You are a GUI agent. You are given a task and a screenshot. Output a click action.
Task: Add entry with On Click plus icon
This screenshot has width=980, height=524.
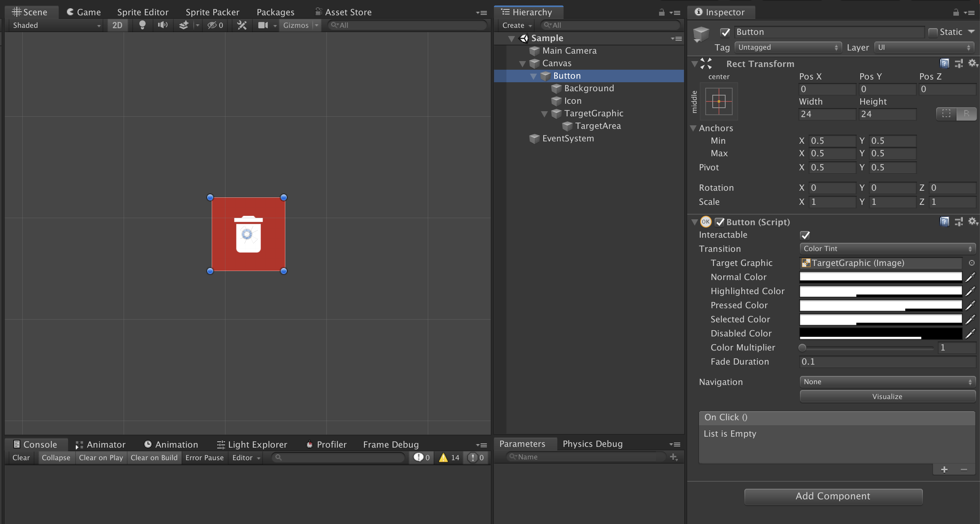[944, 470]
